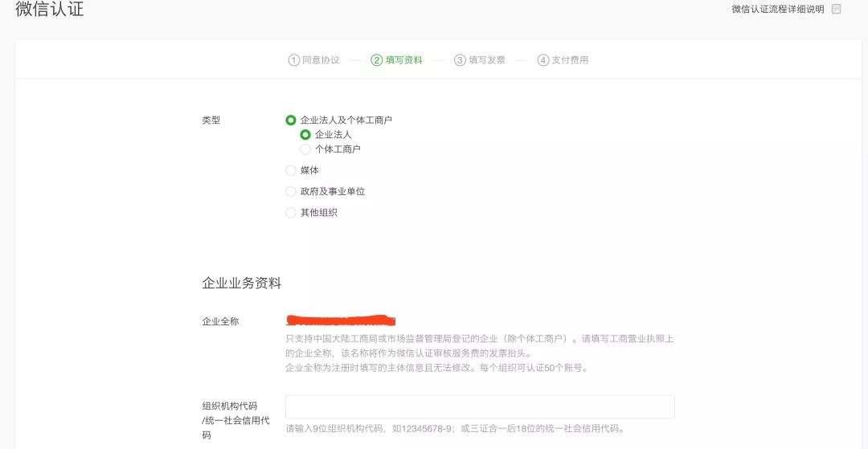Click the 企业业务资料 section heading
868x449 pixels.
tap(241, 283)
